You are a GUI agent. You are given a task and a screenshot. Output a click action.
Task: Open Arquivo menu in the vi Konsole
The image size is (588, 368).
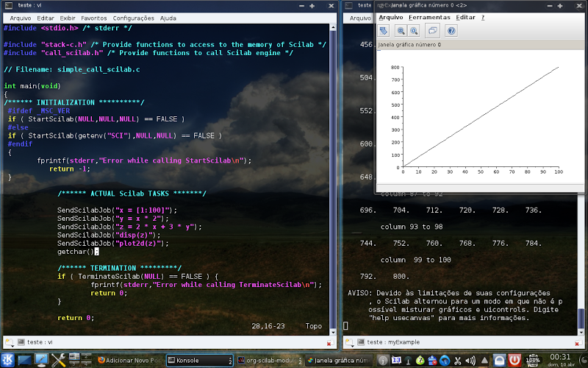click(21, 18)
